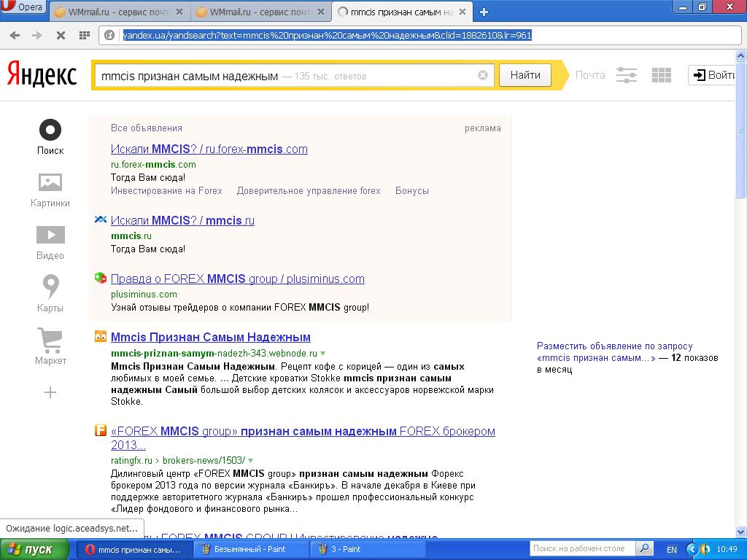
Task: Click the Яндекс logo
Action: 42,74
